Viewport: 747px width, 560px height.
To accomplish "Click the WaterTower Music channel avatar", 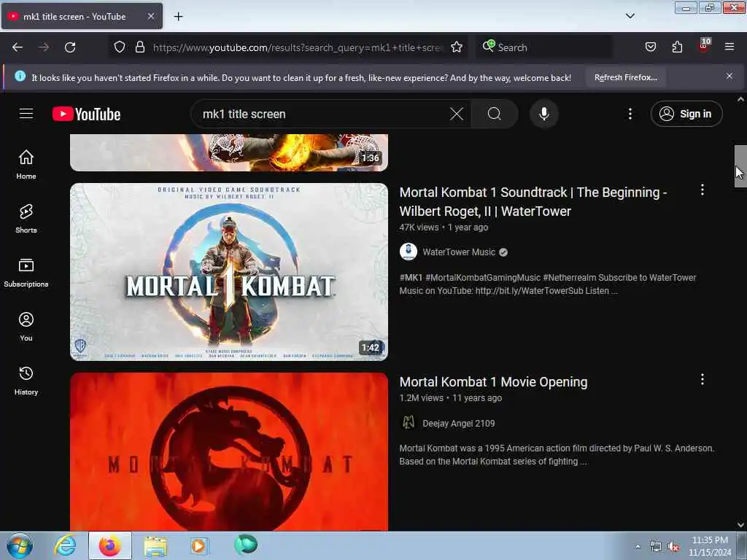I will tap(409, 252).
